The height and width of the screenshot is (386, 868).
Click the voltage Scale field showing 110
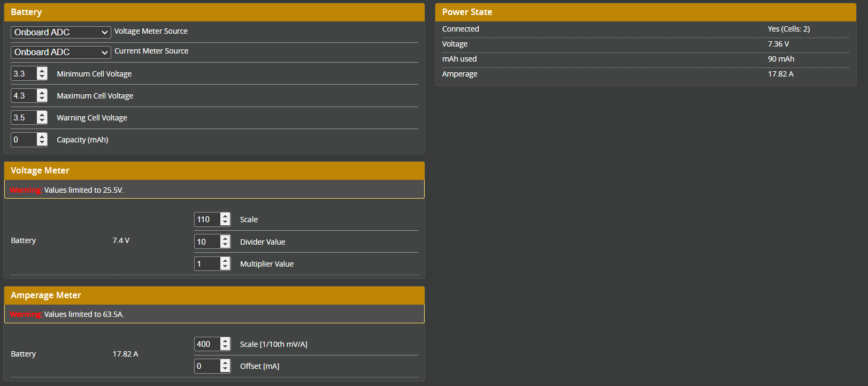point(208,220)
